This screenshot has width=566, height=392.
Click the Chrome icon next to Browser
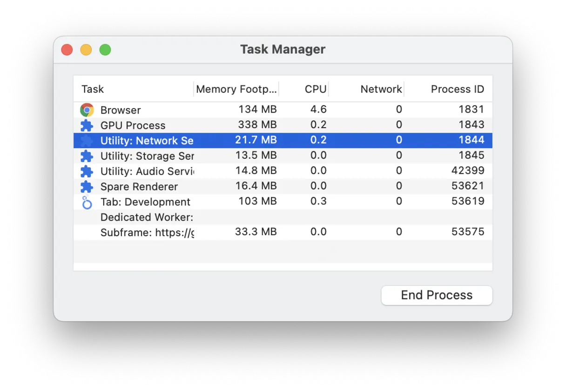[x=87, y=110]
